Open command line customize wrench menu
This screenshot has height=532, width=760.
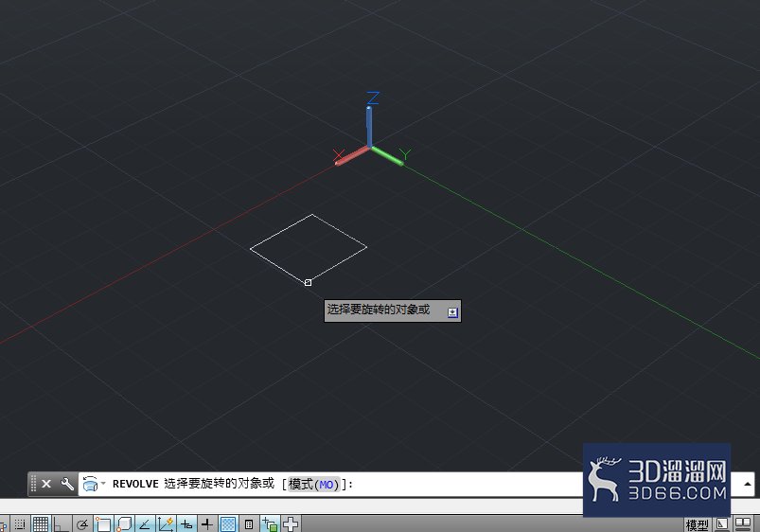coord(67,484)
